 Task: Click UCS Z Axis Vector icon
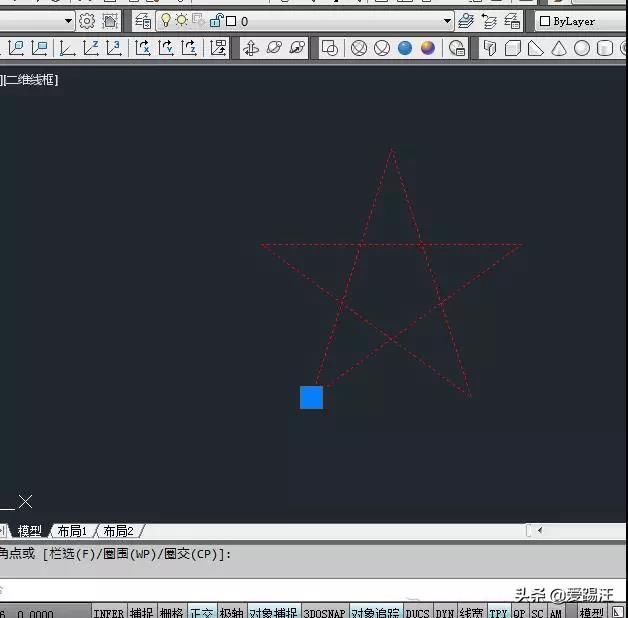click(91, 48)
